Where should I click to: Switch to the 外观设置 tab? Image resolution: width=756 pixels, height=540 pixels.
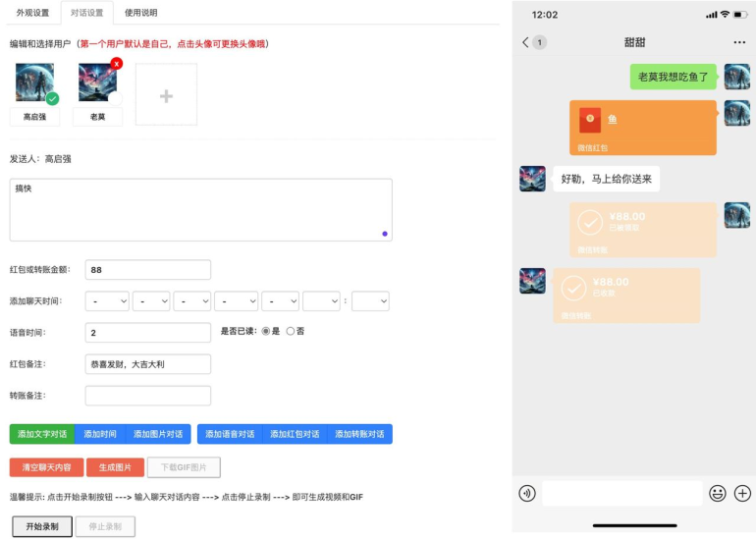coord(32,13)
